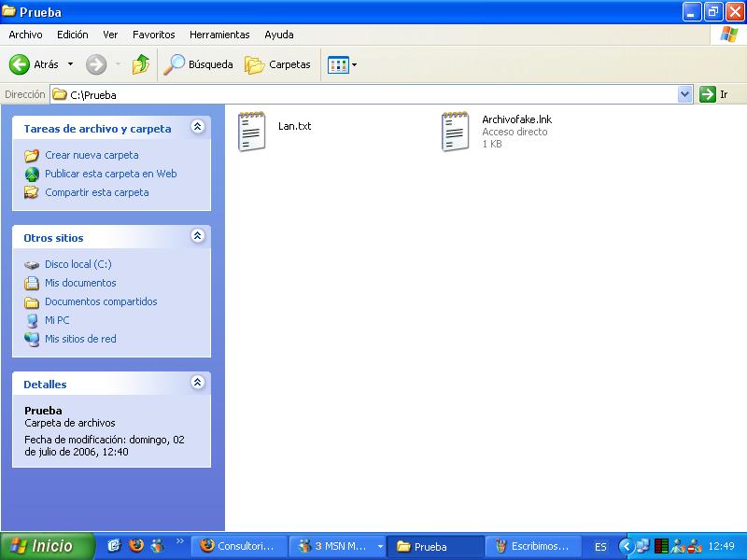Click the up-one-level folder icon
Viewport: 747px width, 560px height.
[140, 64]
